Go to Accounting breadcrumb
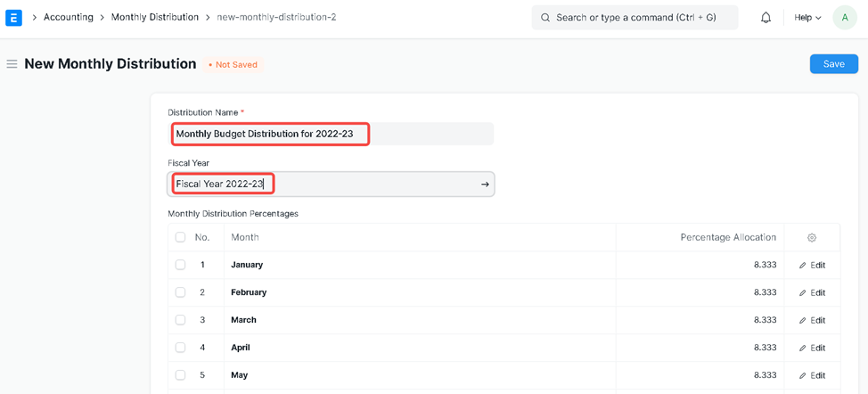 69,17
